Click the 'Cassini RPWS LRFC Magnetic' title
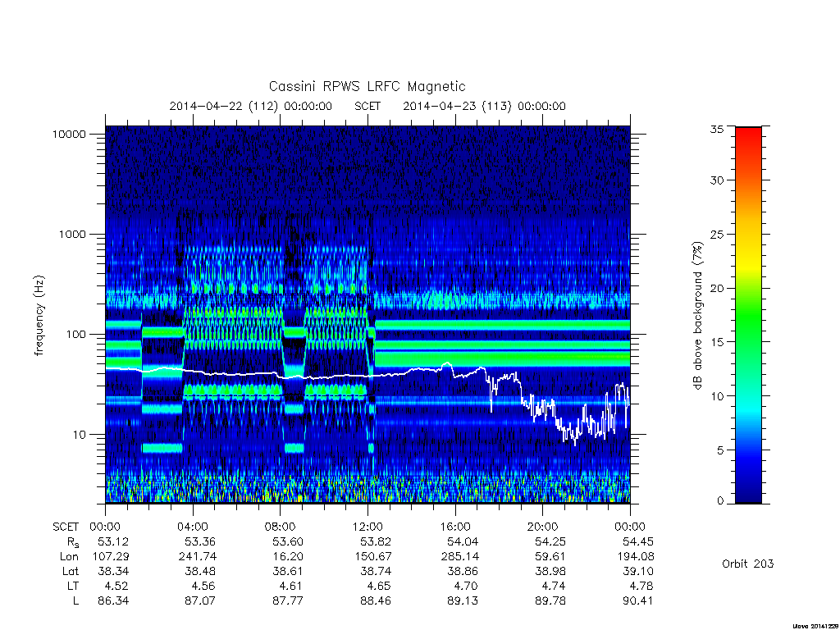 [x=367, y=86]
